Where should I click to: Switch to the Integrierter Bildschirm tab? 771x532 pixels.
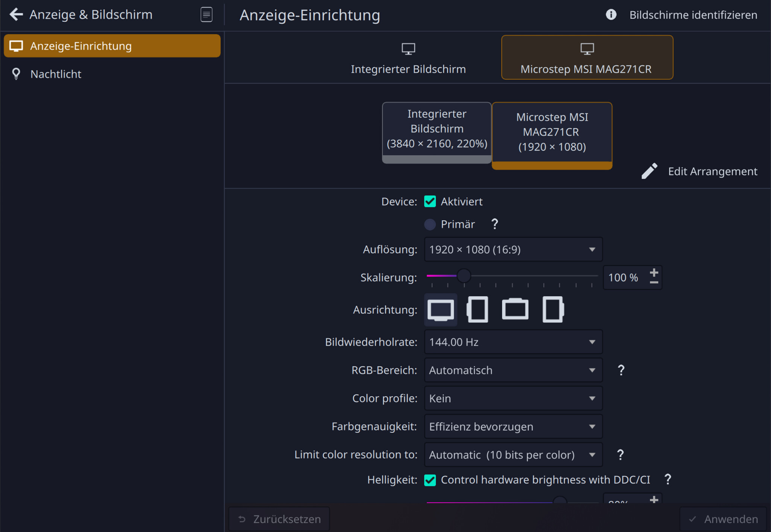click(x=408, y=58)
